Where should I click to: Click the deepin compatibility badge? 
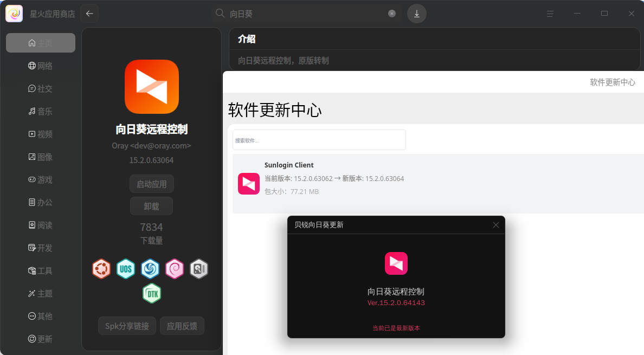(x=150, y=269)
